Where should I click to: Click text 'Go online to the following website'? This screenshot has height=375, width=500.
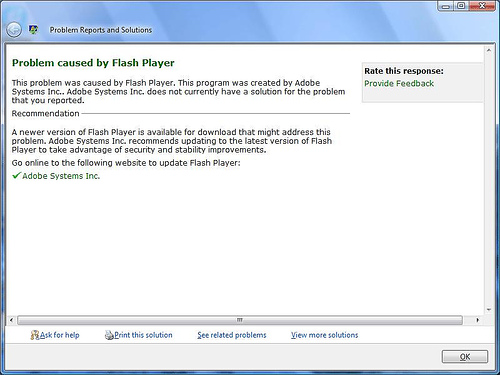[79, 163]
